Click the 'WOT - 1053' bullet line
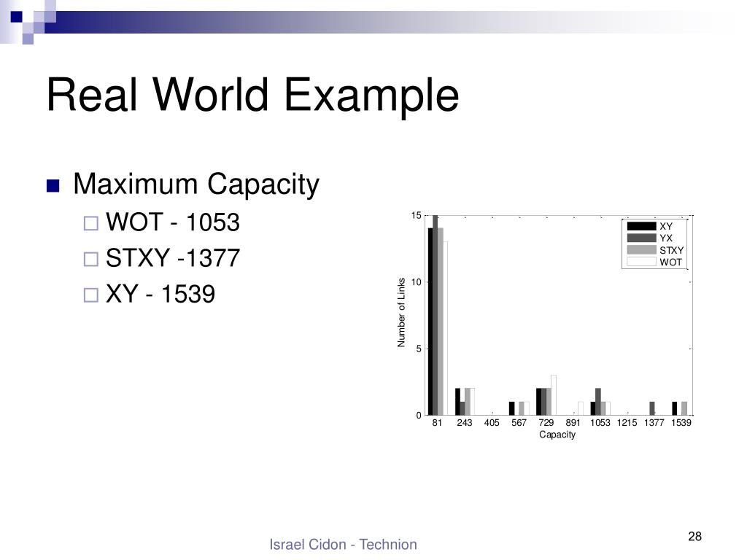The width and height of the screenshot is (747, 560). pos(172,222)
